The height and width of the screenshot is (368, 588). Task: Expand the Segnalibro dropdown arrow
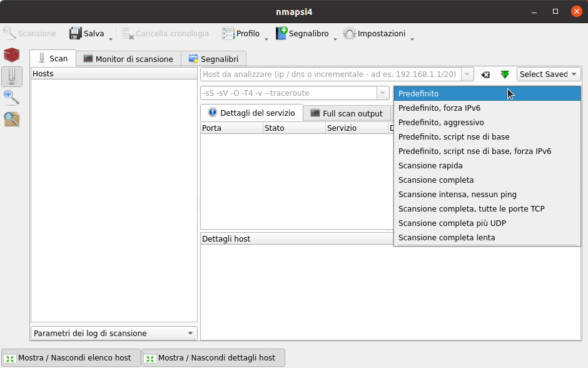pos(335,39)
